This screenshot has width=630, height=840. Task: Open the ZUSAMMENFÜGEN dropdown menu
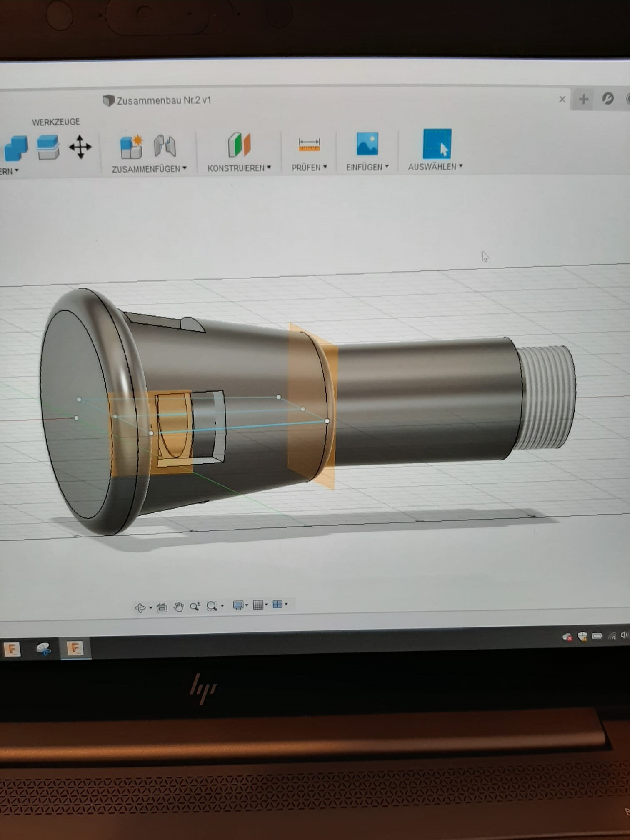(149, 169)
